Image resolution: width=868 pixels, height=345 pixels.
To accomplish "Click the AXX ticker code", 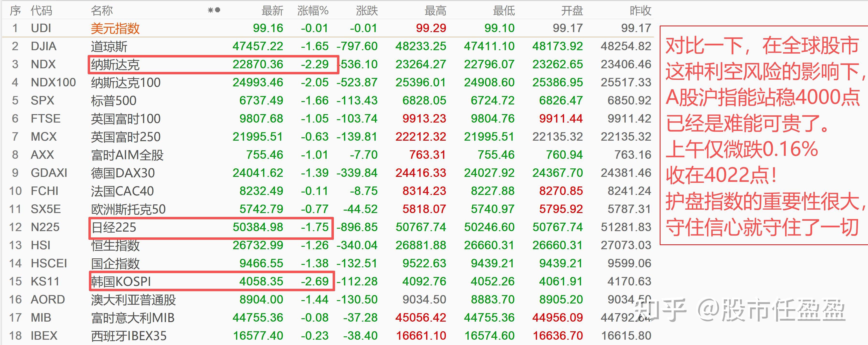I will point(43,155).
